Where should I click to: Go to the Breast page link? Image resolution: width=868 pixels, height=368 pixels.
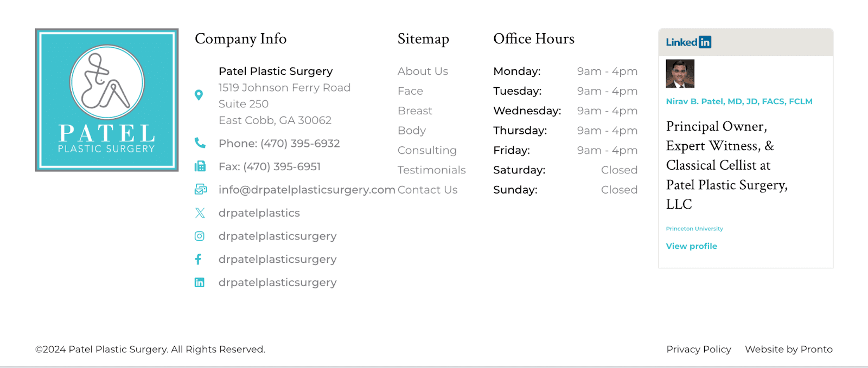click(x=415, y=111)
